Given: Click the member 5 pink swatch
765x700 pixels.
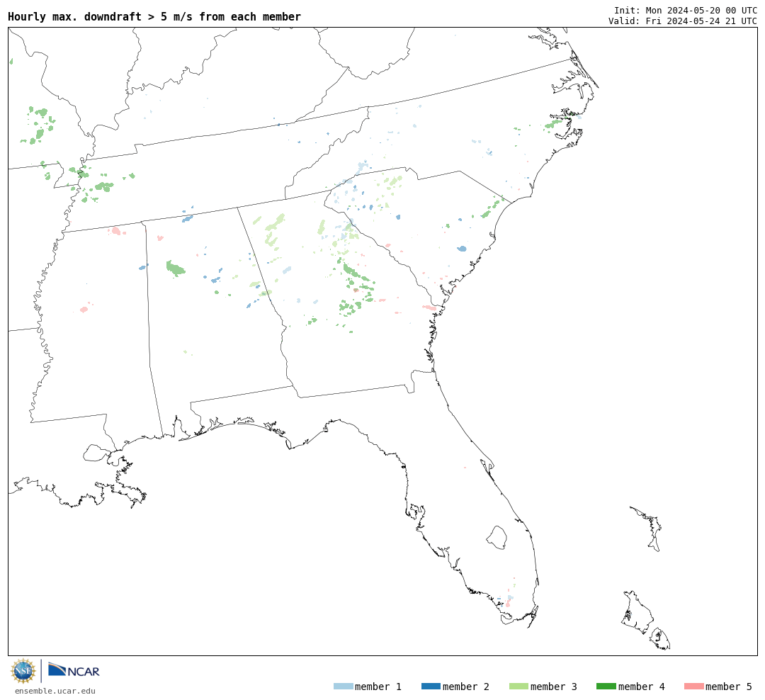Looking at the screenshot, I should pyautogui.click(x=693, y=687).
